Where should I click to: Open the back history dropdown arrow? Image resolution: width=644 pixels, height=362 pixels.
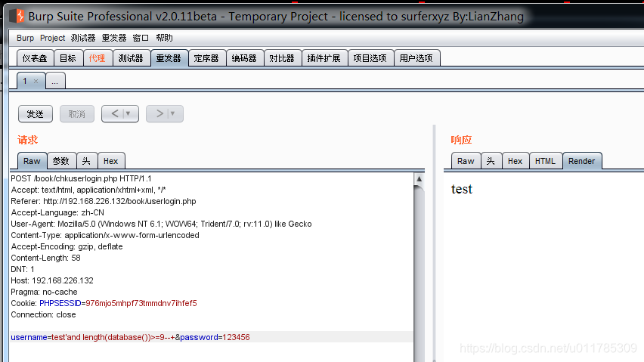pyautogui.click(x=128, y=113)
